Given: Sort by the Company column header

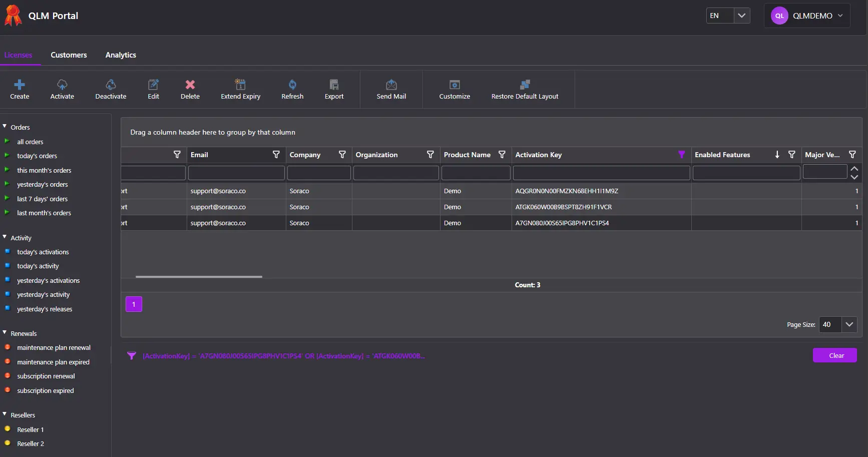Looking at the screenshot, I should 305,155.
